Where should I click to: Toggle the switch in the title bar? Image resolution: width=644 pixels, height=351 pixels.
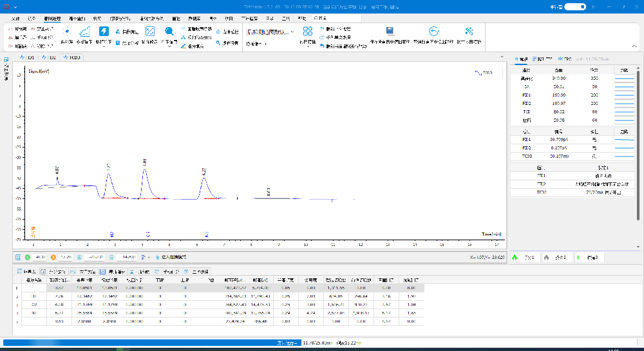click(x=575, y=6)
